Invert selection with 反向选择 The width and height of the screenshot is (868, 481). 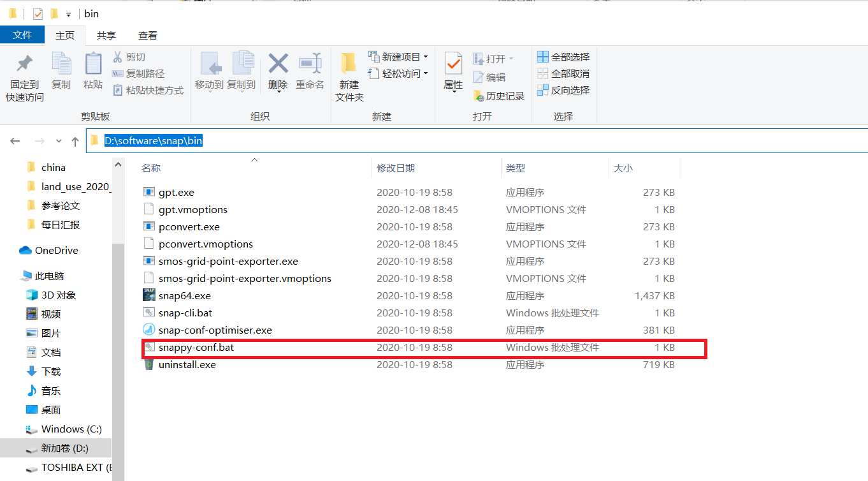click(x=563, y=90)
